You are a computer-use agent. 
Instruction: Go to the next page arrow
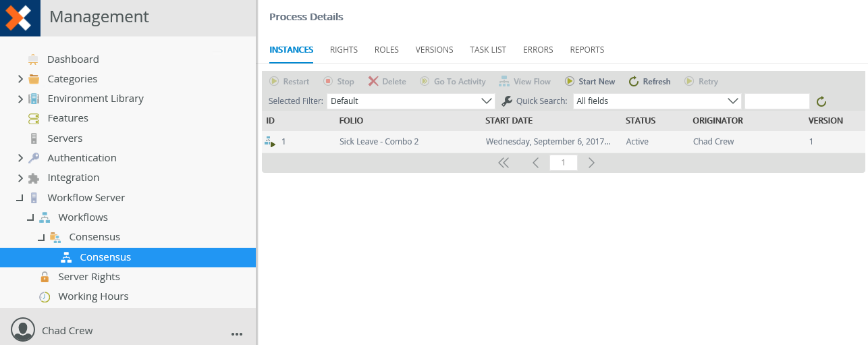[x=591, y=163]
